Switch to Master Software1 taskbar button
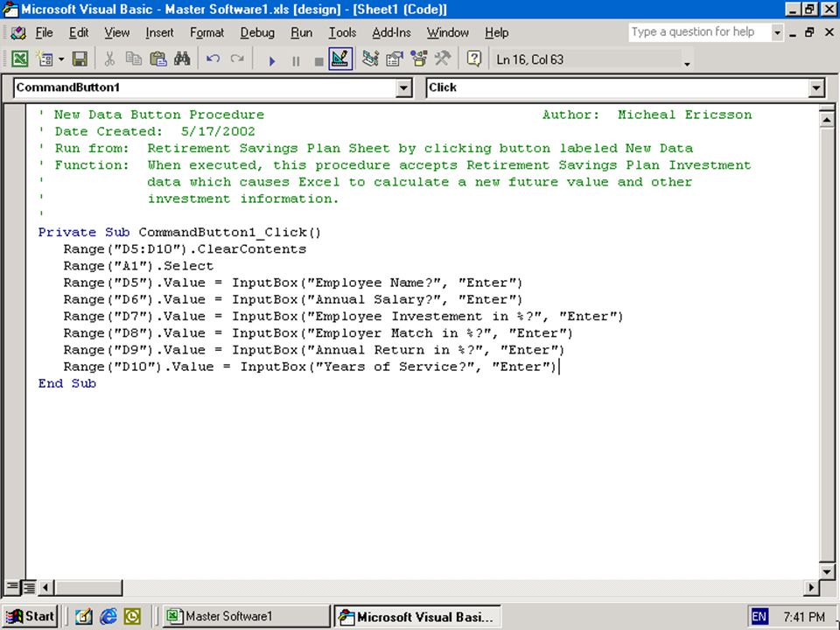Screen dimensions: 840x630 tap(246, 617)
